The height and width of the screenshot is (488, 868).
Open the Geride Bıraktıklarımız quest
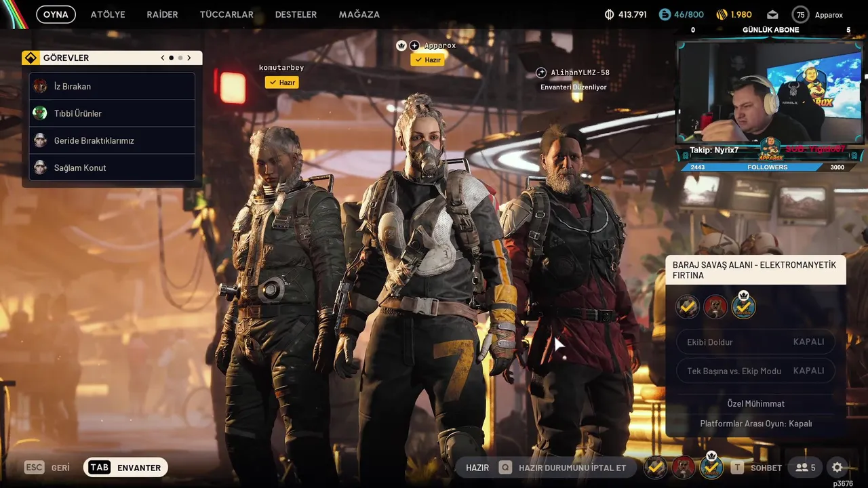(x=112, y=140)
